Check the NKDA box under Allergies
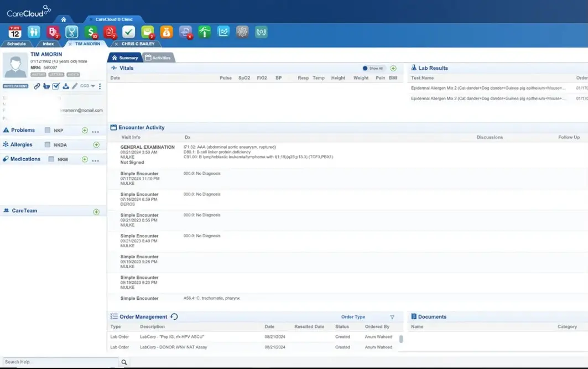588x369 pixels. point(47,144)
